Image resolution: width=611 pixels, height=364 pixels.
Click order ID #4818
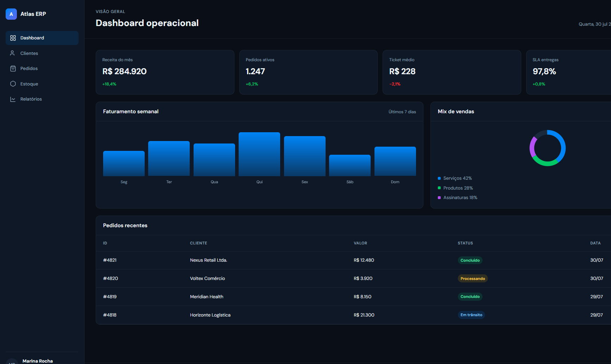110,315
